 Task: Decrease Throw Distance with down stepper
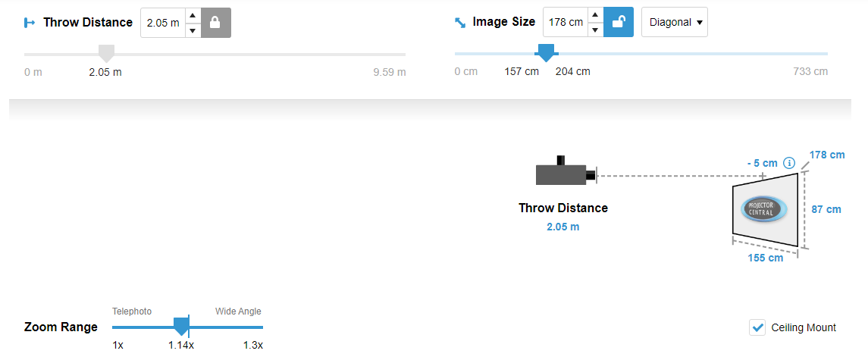tap(193, 30)
